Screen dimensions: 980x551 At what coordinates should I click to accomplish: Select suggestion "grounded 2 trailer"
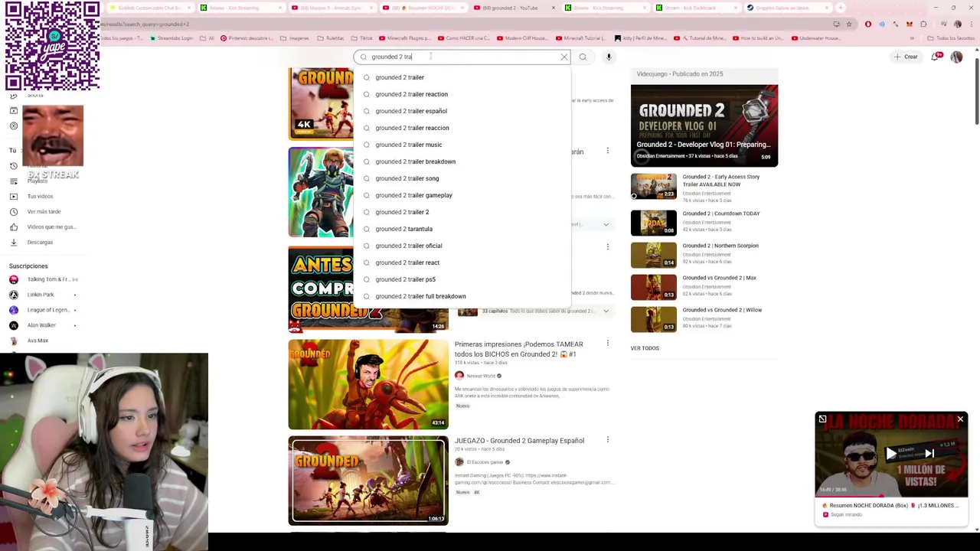click(x=462, y=77)
